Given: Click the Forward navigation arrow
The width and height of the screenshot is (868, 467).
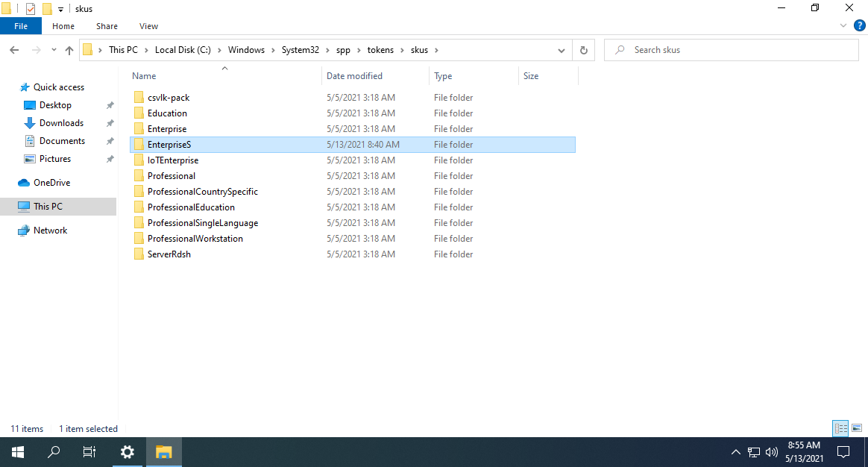Looking at the screenshot, I should click(36, 50).
